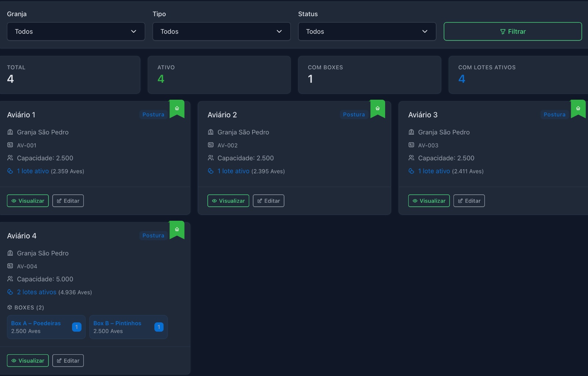Apply filters with the Filtrar button
This screenshot has width=588, height=376.
pyautogui.click(x=512, y=32)
